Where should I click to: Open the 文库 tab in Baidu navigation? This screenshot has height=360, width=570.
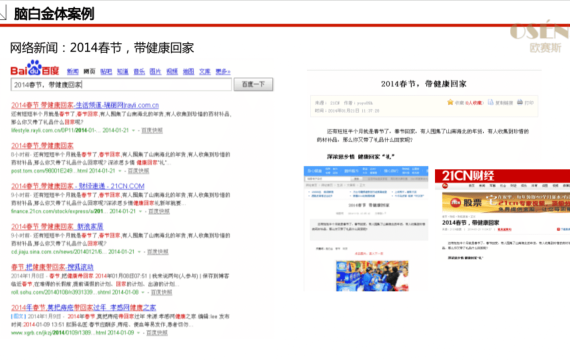pyautogui.click(x=205, y=72)
